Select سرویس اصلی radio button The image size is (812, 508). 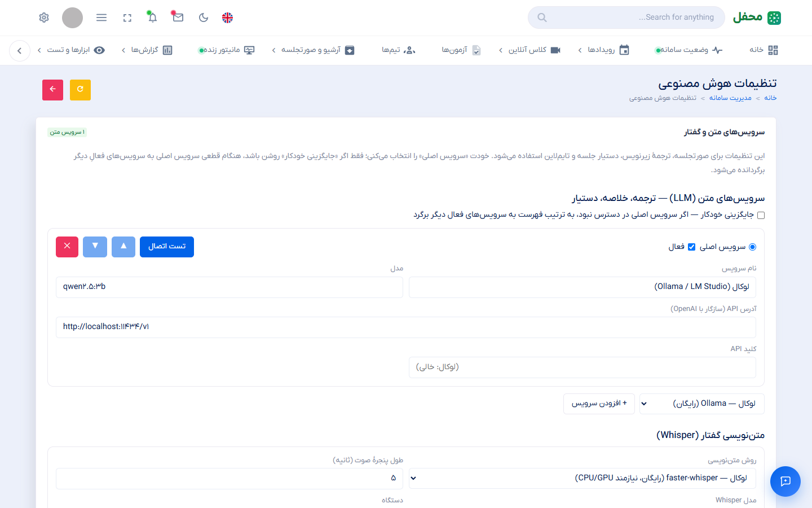pyautogui.click(x=752, y=247)
